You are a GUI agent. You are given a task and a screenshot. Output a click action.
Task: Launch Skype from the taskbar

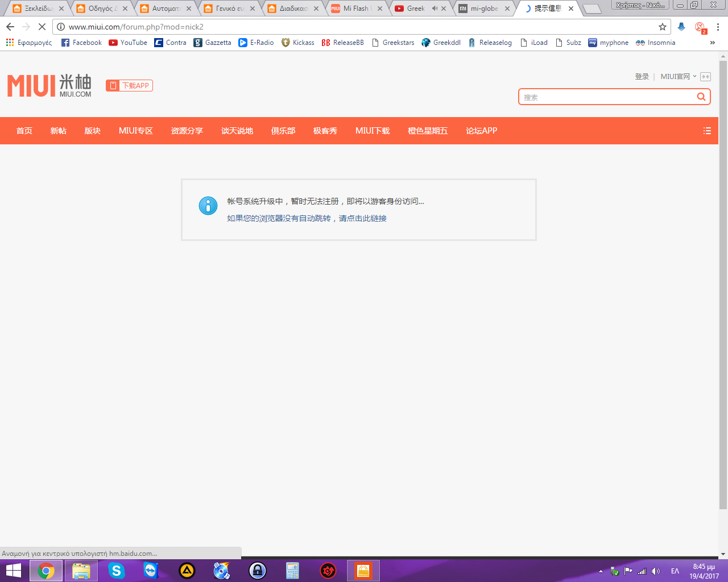[x=117, y=571]
